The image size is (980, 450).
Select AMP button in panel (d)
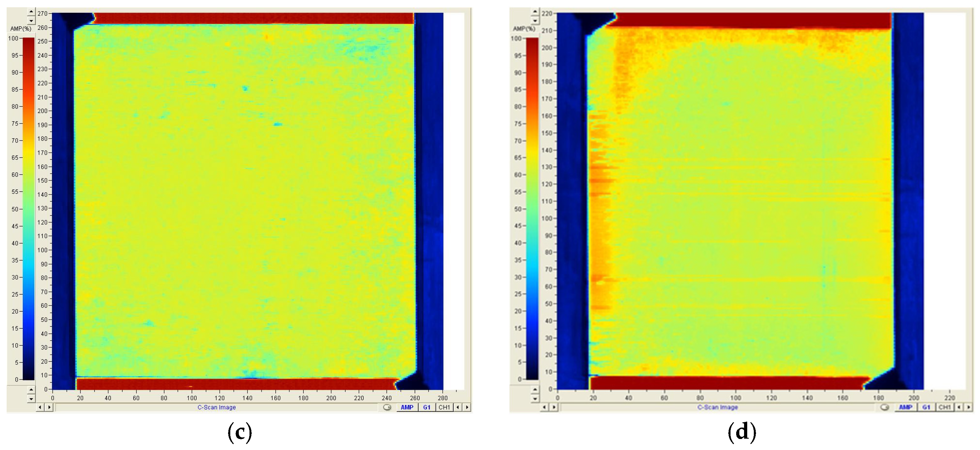click(905, 407)
